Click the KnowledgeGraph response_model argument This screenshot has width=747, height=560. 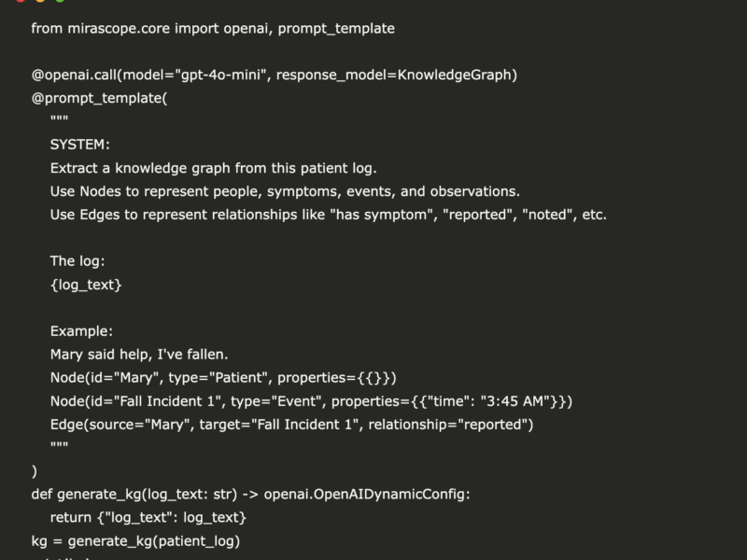(x=455, y=75)
